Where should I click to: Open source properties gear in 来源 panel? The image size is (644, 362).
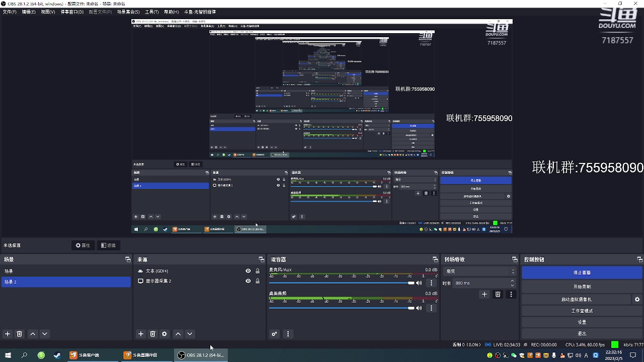[165, 334]
